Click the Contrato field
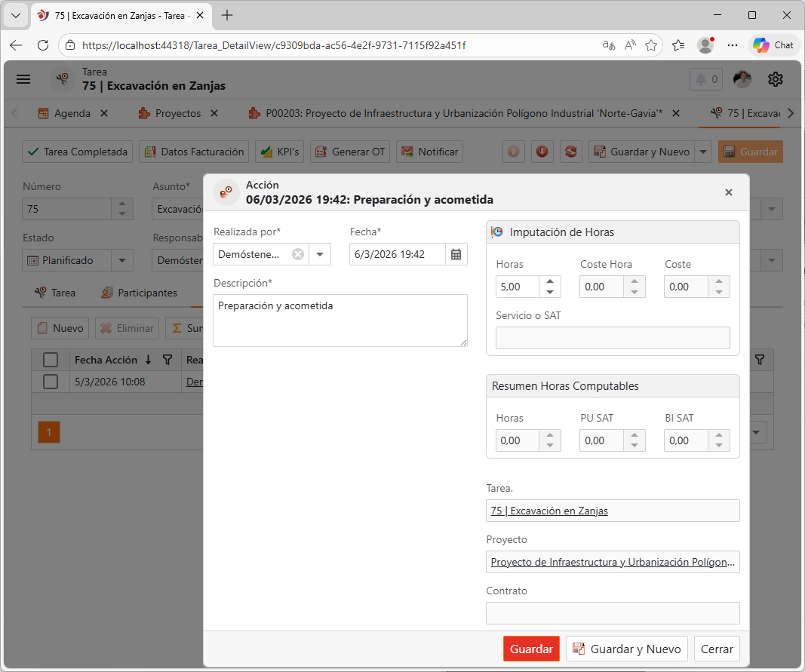Image resolution: width=805 pixels, height=672 pixels. [613, 613]
